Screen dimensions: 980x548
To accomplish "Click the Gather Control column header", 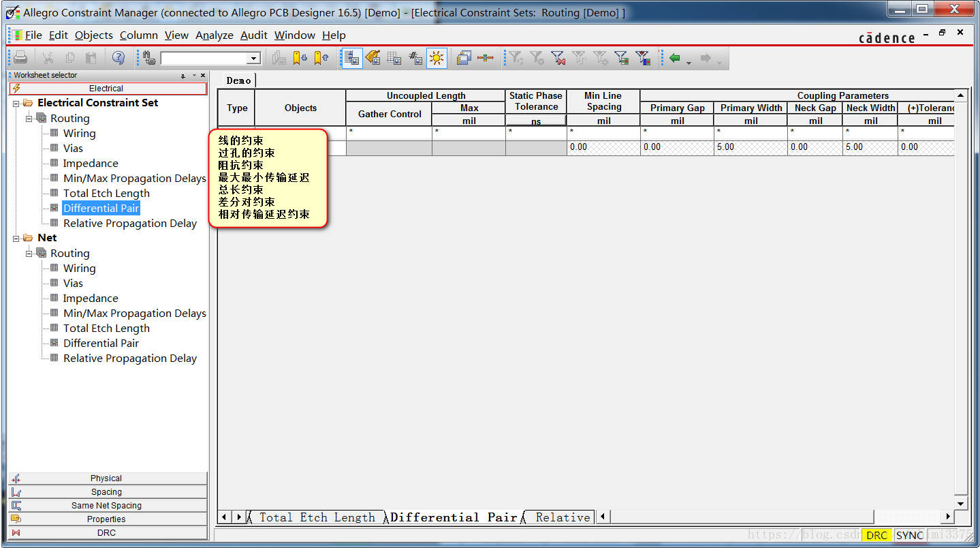I will [390, 114].
